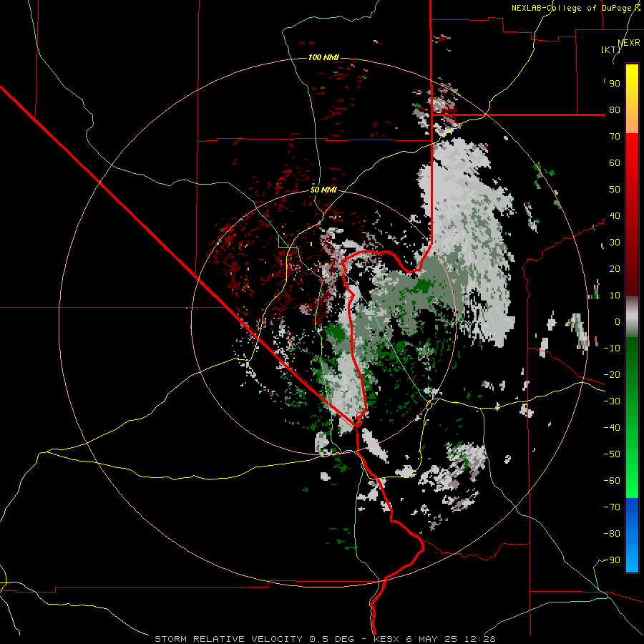This screenshot has height=644, width=644.
Task: Click the 50 value on the velocity scale
Action: click(x=615, y=190)
